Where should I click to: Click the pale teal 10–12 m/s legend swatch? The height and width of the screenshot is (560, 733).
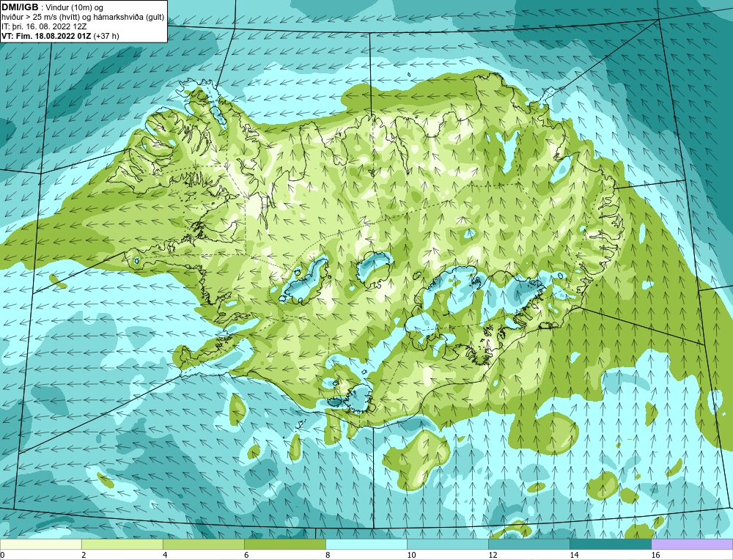click(447, 544)
